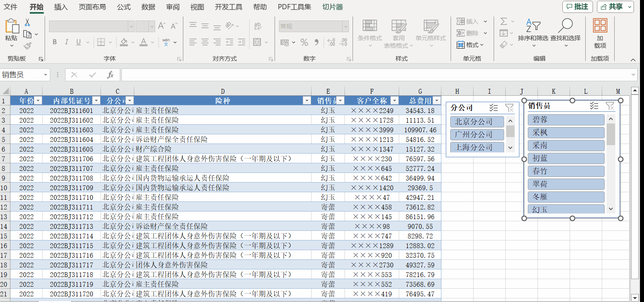Switch to the 切片器 ribbon tab
This screenshot has height=302, width=644.
click(332, 7)
